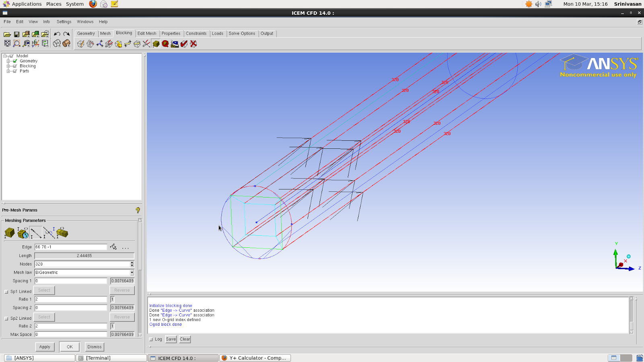Image resolution: width=644 pixels, height=362 pixels.
Task: Select the Create Block tool
Action: pos(80,44)
